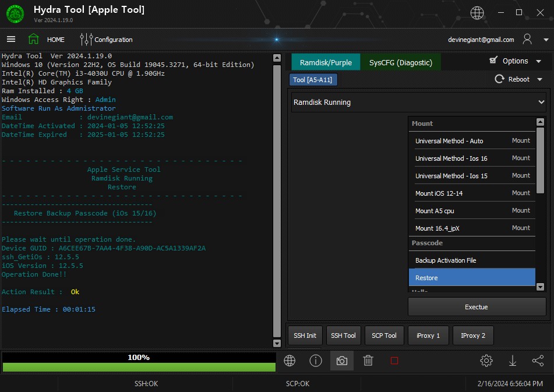Select Universal Method - Ios 15 row
The width and height of the screenshot is (554, 392).
[472, 175]
